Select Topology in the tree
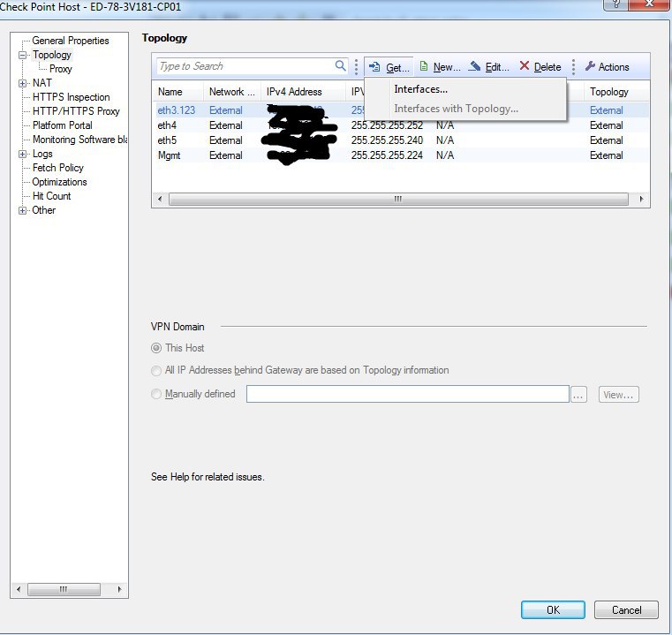The image size is (672, 635). point(52,55)
